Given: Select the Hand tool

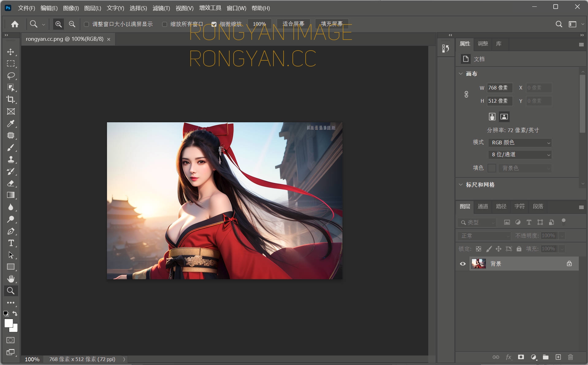Looking at the screenshot, I should tap(11, 279).
